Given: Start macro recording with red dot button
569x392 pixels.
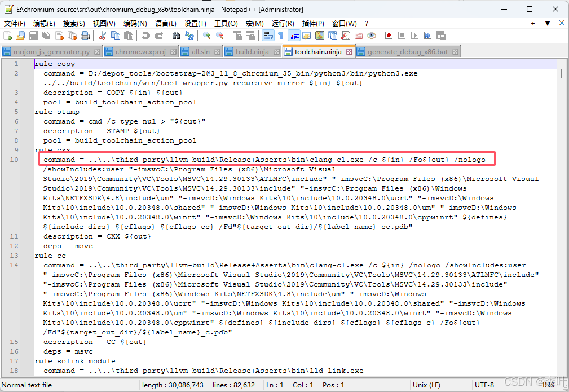Looking at the screenshot, I should 389,36.
